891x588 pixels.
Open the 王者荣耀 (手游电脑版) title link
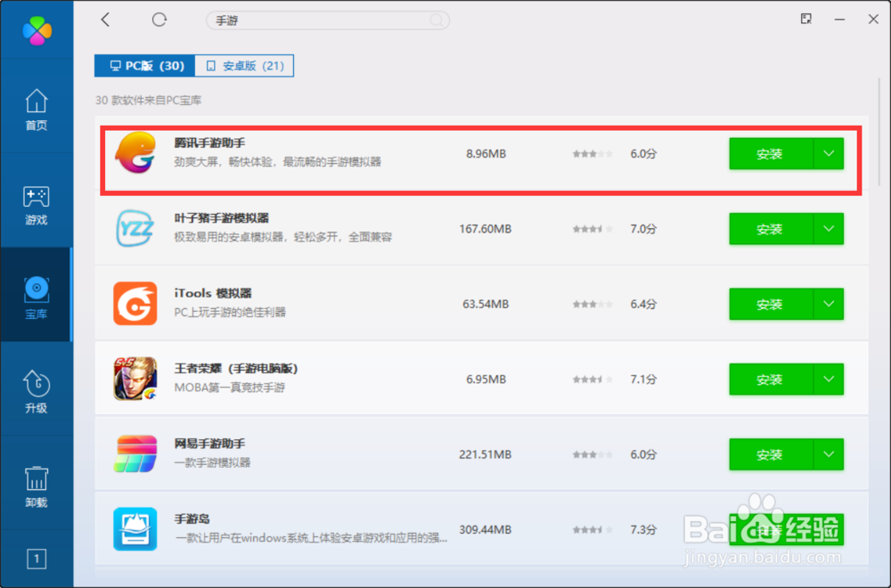click(x=236, y=369)
